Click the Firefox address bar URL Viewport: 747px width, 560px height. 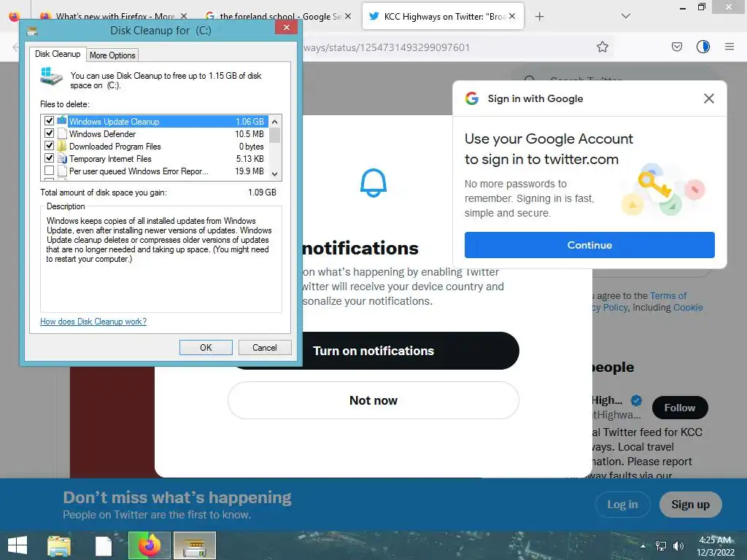coord(387,47)
